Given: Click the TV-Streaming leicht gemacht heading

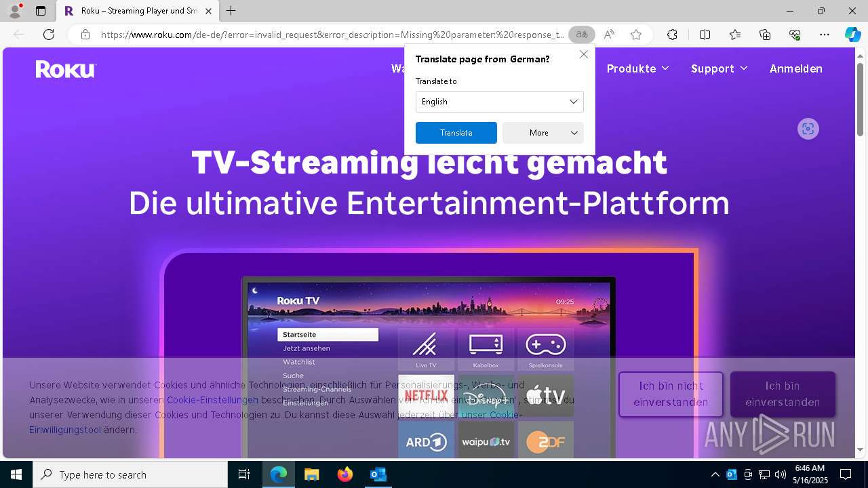Looking at the screenshot, I should pyautogui.click(x=429, y=163).
